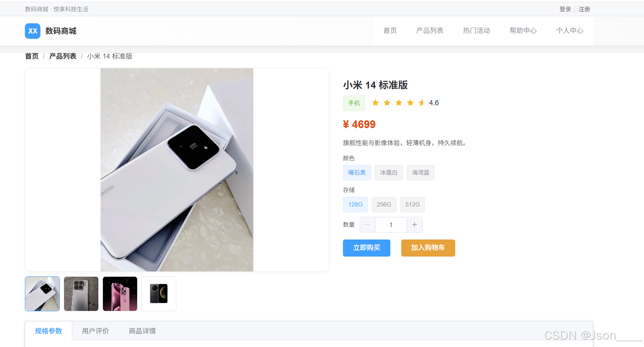The height and width of the screenshot is (347, 644).
Task: Choose the 海湾蓝 color option
Action: pyautogui.click(x=421, y=173)
